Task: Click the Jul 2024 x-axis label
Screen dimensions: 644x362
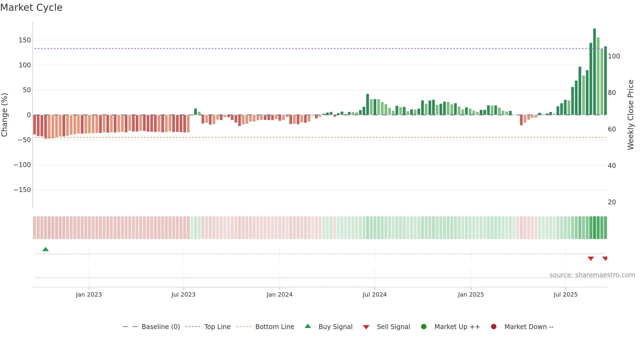Action: point(375,295)
